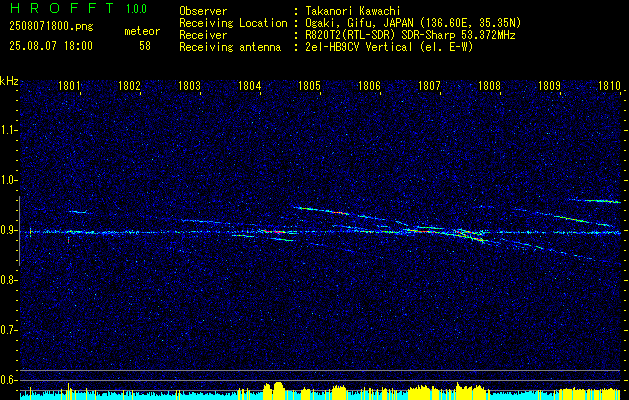Click the 1.0 kHz axis label
Image resolution: width=629 pixels, height=400 pixels.
[x=8, y=180]
